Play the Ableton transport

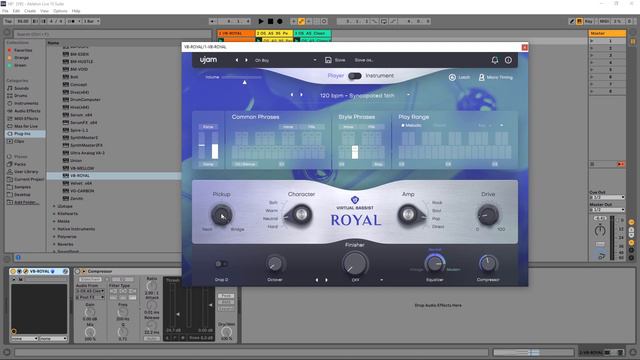click(261, 21)
